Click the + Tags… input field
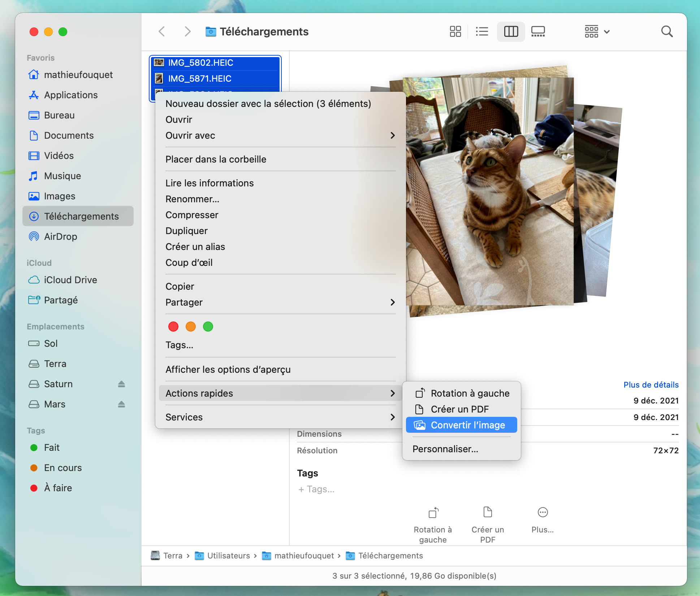Viewport: 700px width, 596px height. 317,489
